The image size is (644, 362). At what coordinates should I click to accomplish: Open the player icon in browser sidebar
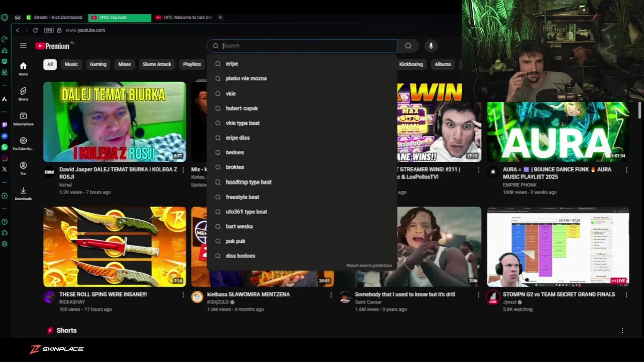click(x=5, y=196)
